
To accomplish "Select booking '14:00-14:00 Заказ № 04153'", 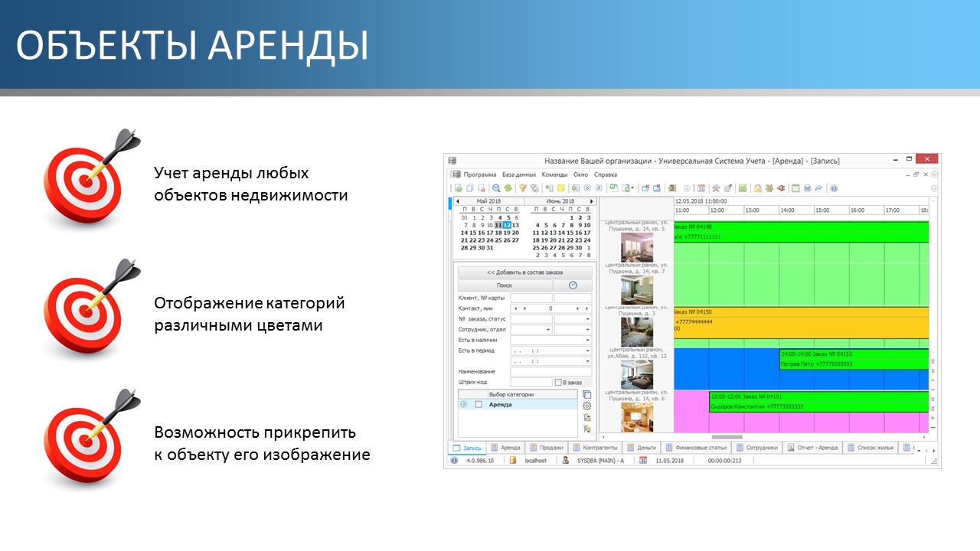I will click(x=854, y=359).
